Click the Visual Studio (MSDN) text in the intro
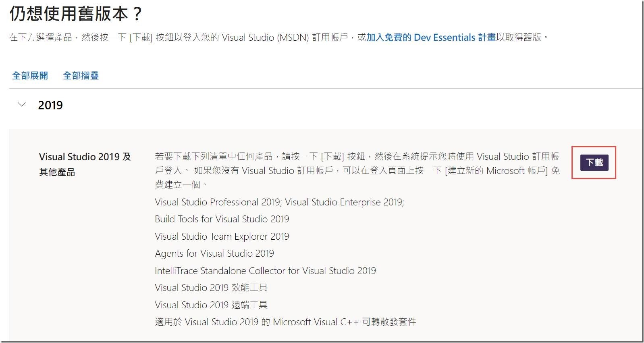 coord(265,38)
